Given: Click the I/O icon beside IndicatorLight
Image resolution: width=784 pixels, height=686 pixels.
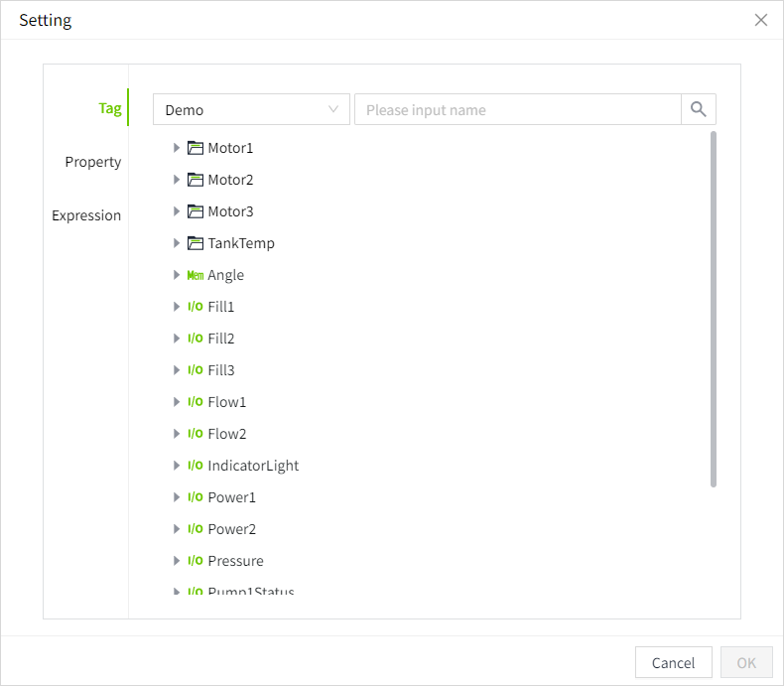Looking at the screenshot, I should tap(195, 466).
